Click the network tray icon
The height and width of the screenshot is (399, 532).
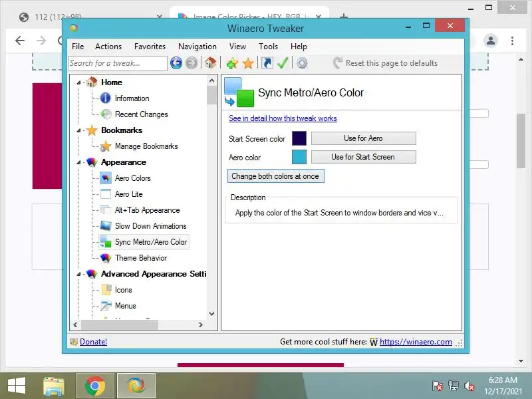pos(454,386)
